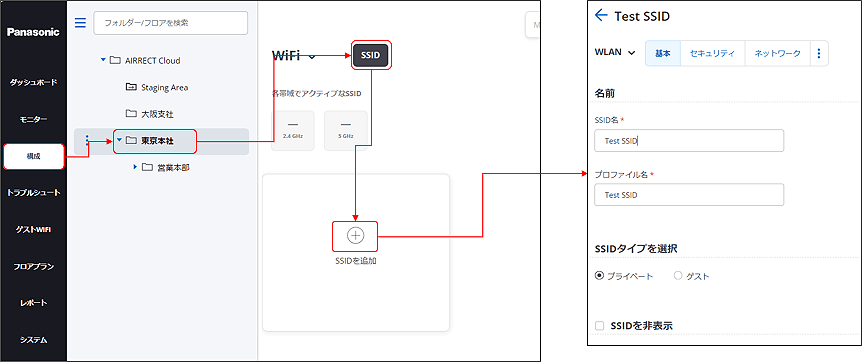This screenshot has height=362, width=862.
Task: Select the プライベート radio button
Action: [x=599, y=276]
